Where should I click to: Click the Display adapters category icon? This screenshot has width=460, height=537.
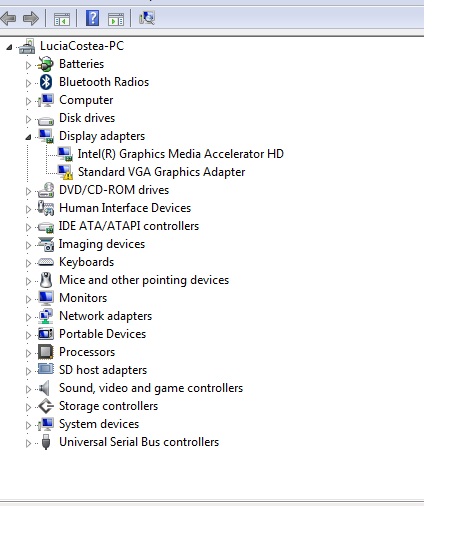tap(46, 136)
